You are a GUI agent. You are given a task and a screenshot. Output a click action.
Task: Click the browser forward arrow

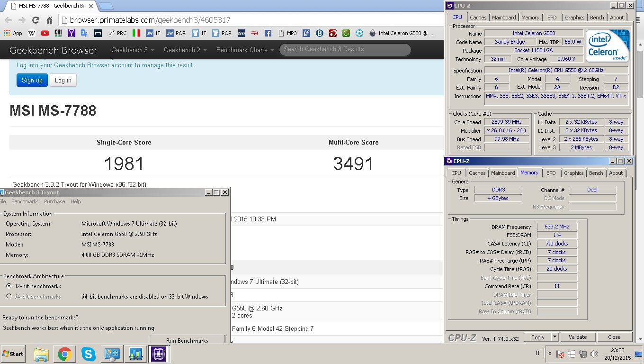point(22,20)
